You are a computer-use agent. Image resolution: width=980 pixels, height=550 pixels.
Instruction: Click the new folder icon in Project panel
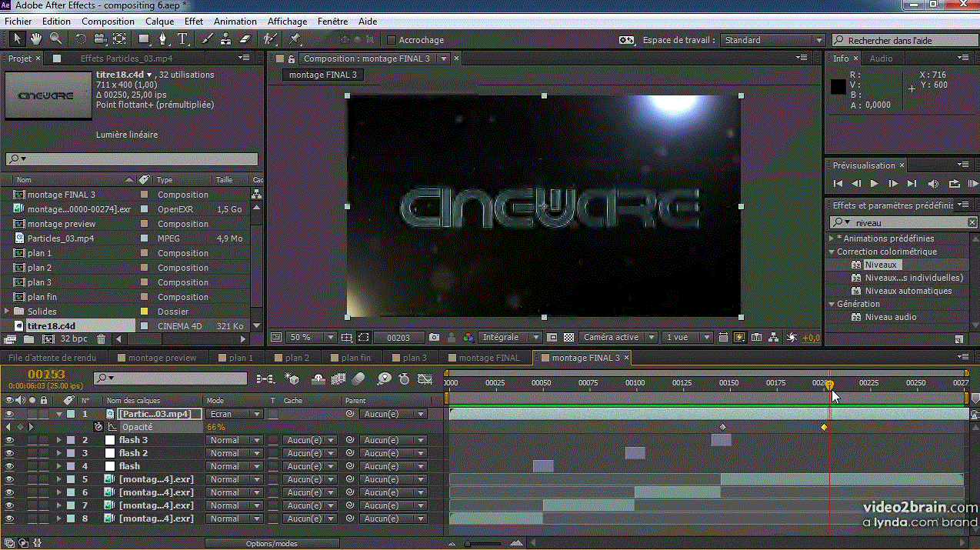click(x=29, y=338)
